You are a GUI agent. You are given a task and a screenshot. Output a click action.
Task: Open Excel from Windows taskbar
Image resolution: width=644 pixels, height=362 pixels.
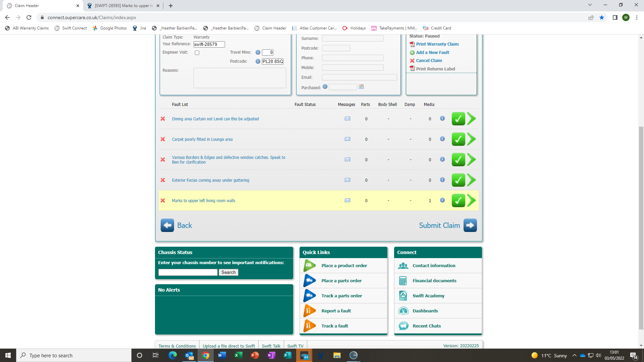click(x=238, y=355)
